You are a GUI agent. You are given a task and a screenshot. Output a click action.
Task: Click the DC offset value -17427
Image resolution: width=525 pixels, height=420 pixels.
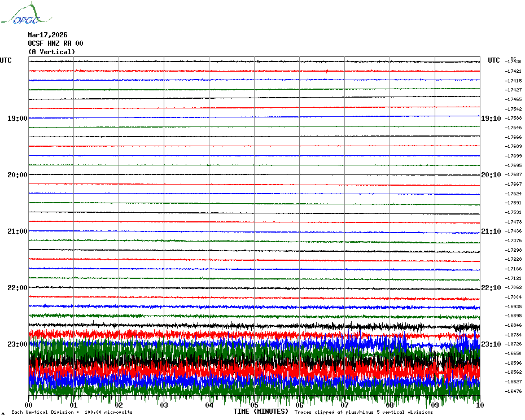(513, 90)
